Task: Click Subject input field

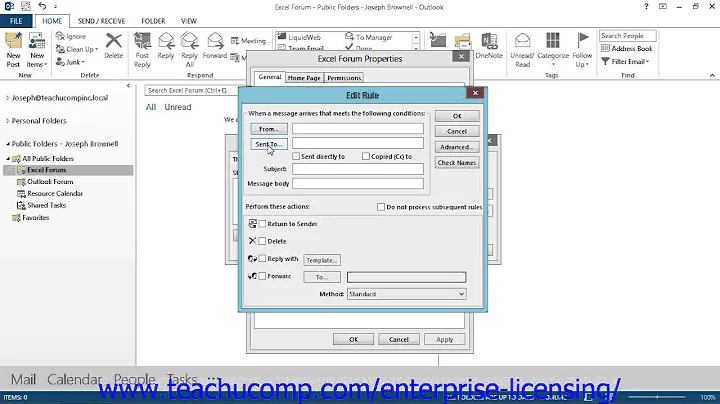Action: [358, 169]
